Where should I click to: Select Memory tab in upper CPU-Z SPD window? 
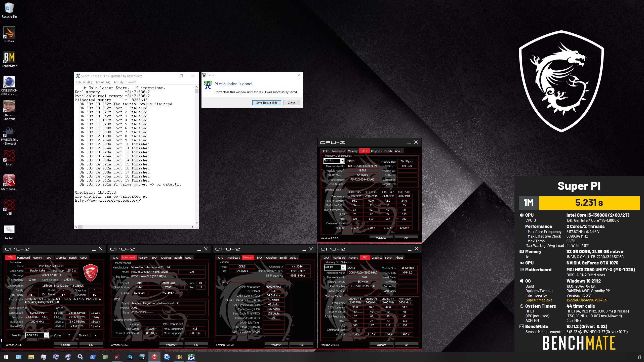(x=352, y=151)
